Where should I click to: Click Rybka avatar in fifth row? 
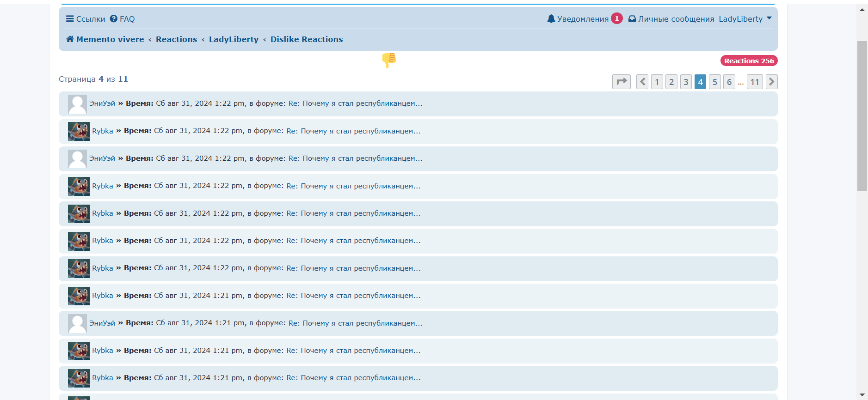79,214
